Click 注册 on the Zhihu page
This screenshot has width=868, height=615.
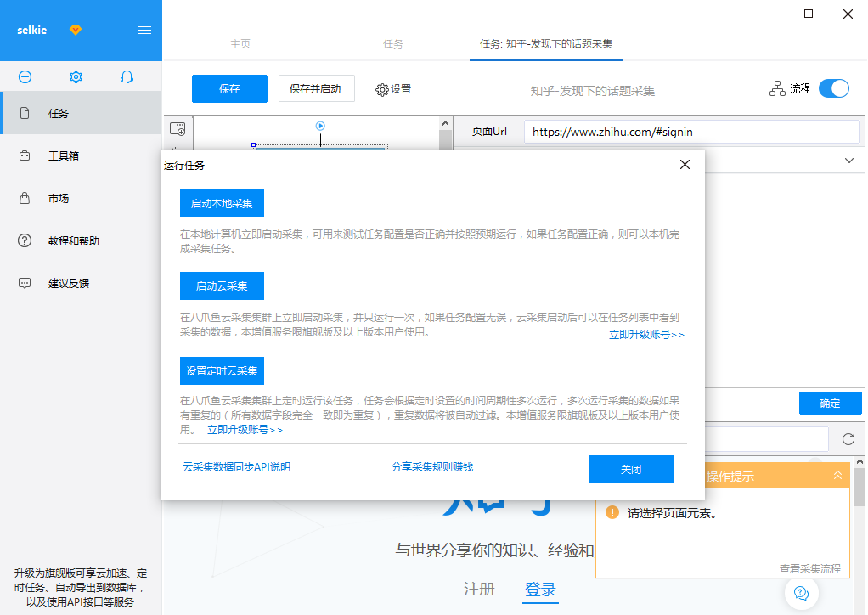click(x=479, y=589)
